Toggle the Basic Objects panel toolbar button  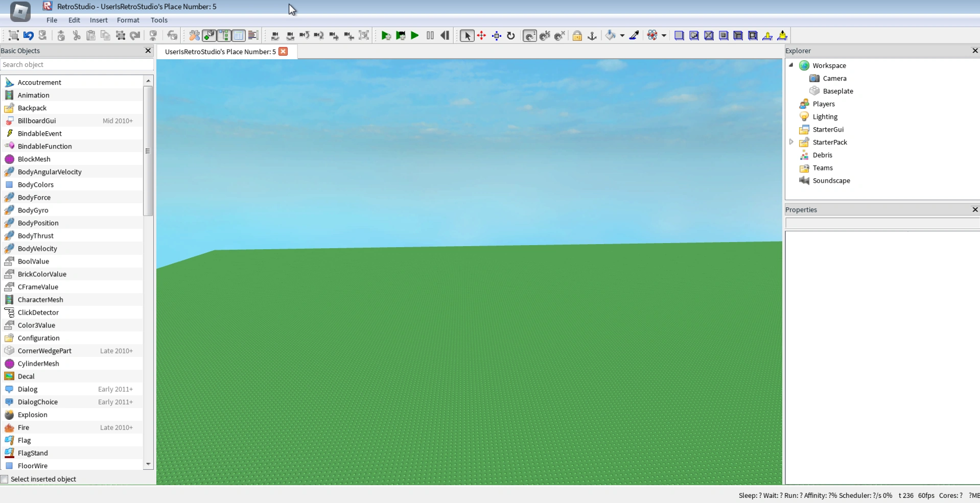pyautogui.click(x=209, y=35)
